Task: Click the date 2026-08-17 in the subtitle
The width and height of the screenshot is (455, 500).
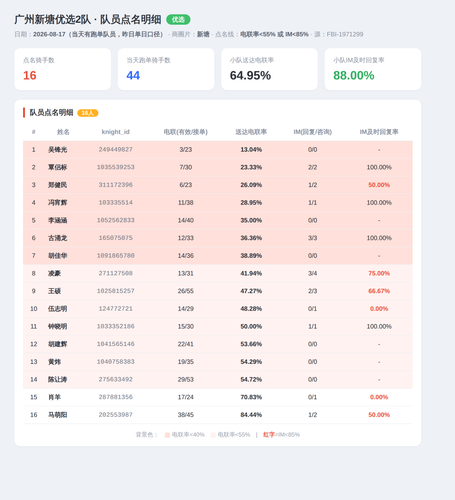Action: [x=49, y=34]
